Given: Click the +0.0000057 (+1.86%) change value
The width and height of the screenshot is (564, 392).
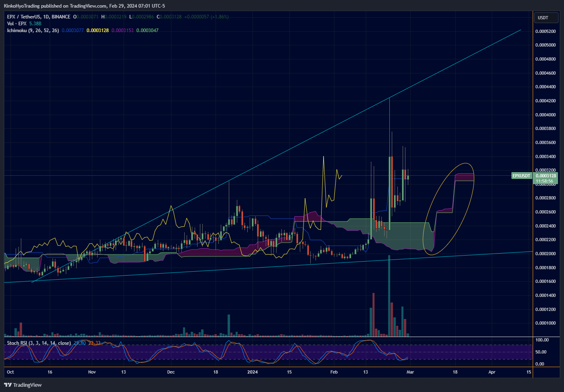Looking at the screenshot, I should click(206, 17).
